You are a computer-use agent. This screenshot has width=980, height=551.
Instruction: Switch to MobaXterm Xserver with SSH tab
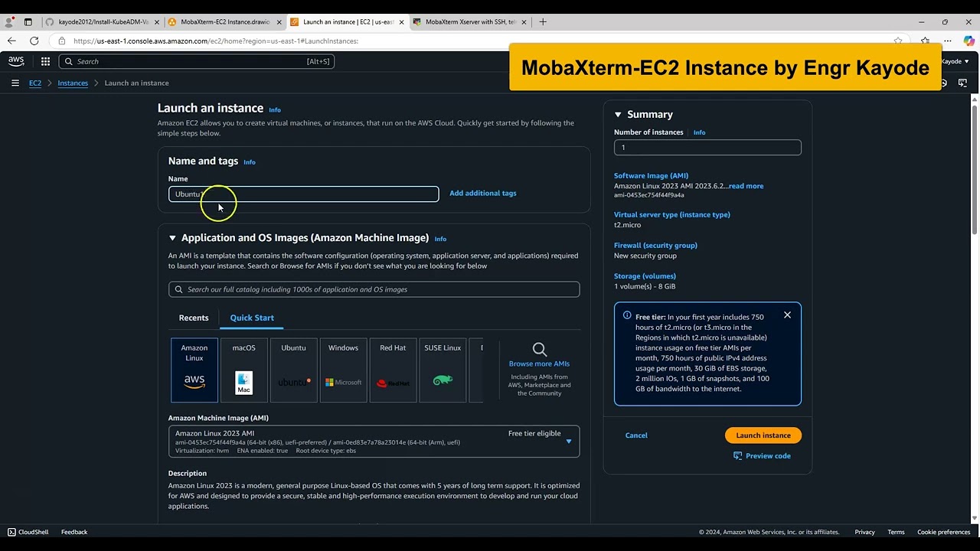(471, 21)
